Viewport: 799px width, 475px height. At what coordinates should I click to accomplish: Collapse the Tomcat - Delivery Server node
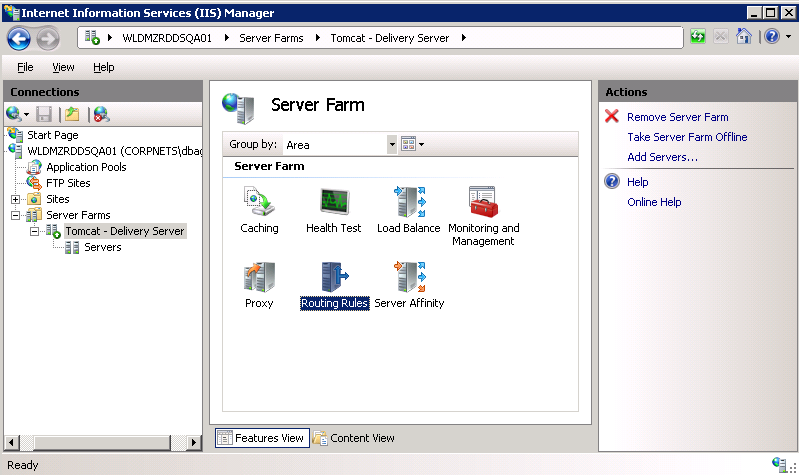click(x=34, y=231)
